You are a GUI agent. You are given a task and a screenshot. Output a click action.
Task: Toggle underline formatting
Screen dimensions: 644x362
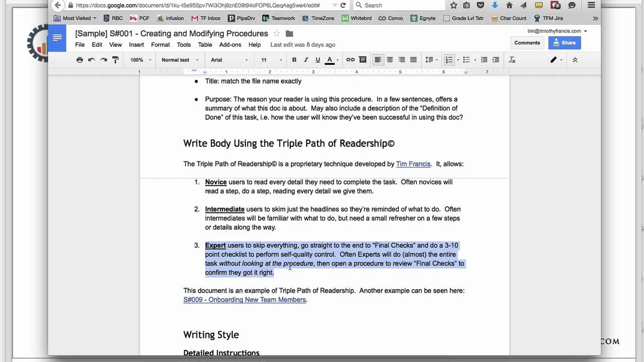click(x=317, y=60)
